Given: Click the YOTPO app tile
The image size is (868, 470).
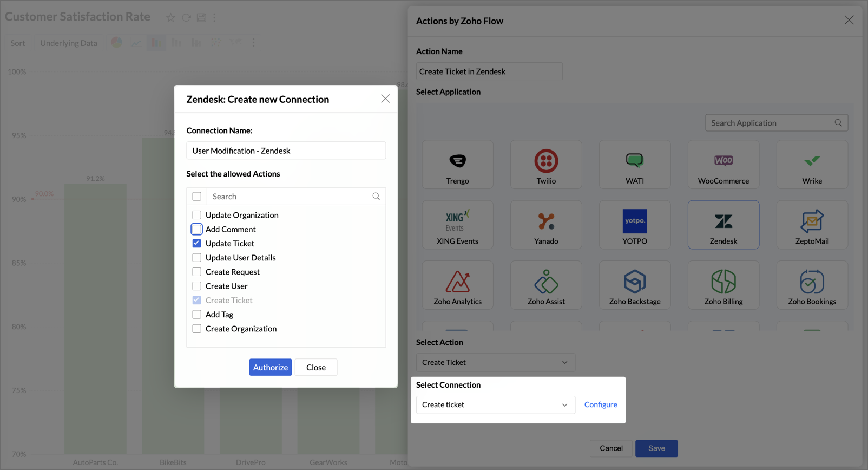Looking at the screenshot, I should 634,225.
